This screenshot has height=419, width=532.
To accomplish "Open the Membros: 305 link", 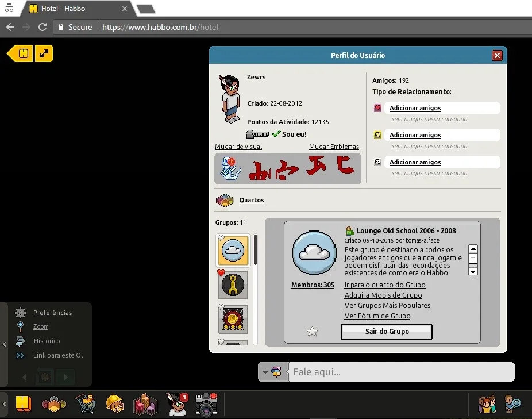I will pos(313,285).
